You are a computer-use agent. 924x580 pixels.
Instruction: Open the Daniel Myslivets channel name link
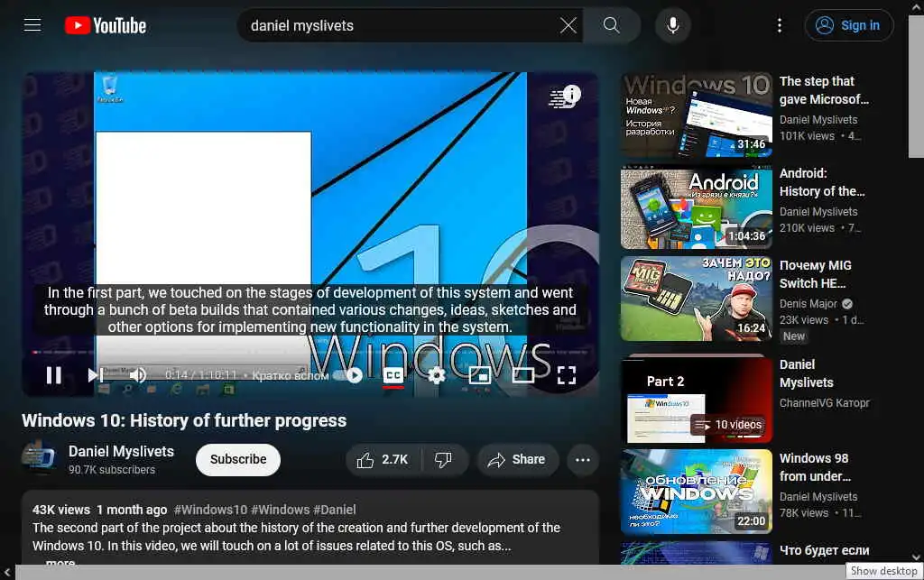pyautogui.click(x=121, y=451)
